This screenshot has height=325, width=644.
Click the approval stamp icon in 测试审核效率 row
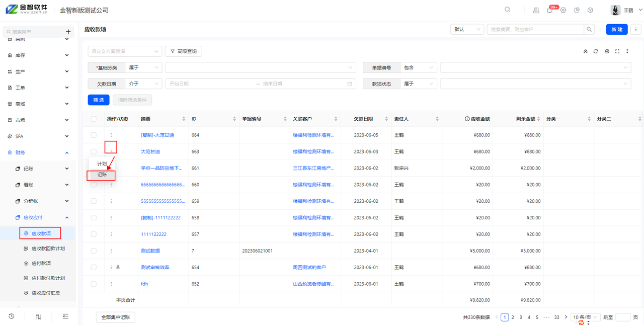pos(118,267)
